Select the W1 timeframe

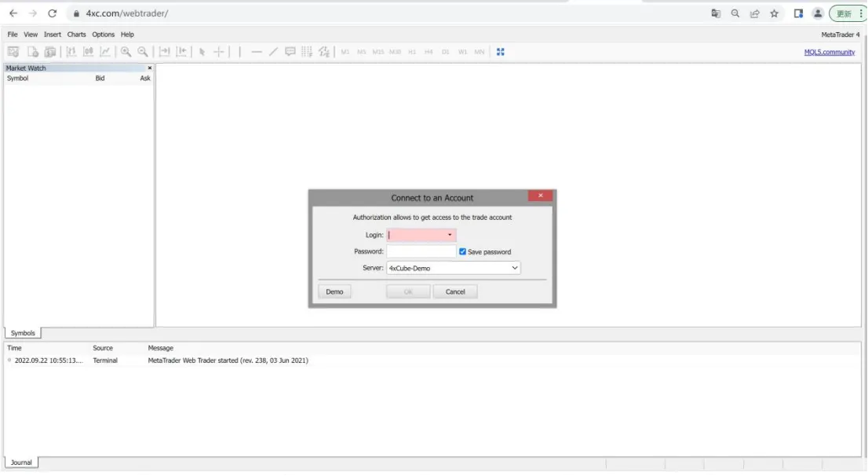click(x=462, y=52)
